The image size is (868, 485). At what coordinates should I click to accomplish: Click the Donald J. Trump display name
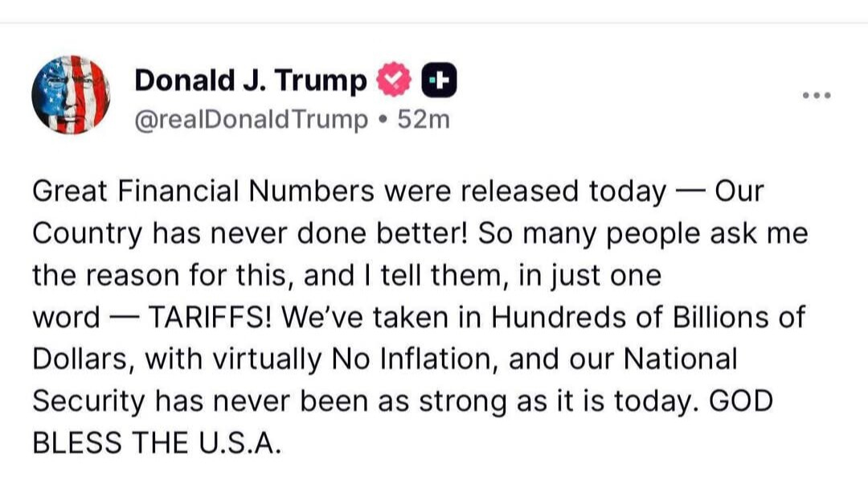pyautogui.click(x=250, y=80)
